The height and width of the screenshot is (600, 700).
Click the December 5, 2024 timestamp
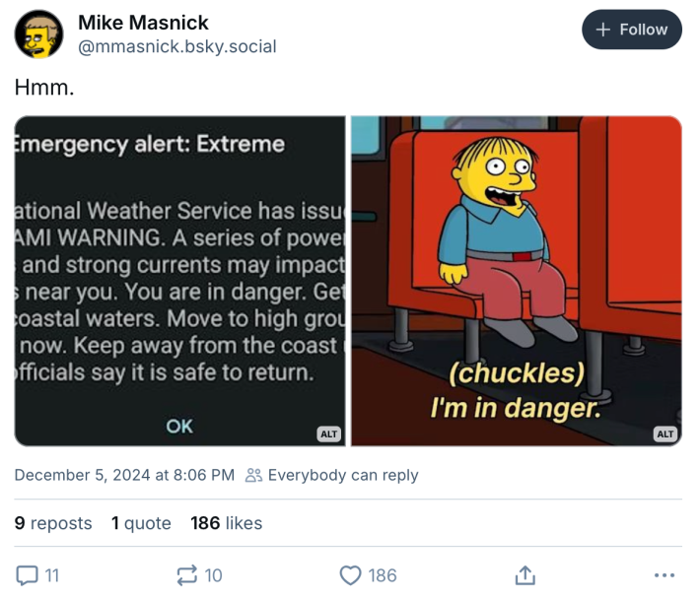(x=124, y=475)
